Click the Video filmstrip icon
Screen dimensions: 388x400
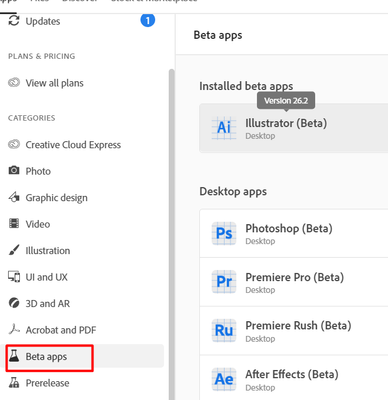[x=14, y=223]
